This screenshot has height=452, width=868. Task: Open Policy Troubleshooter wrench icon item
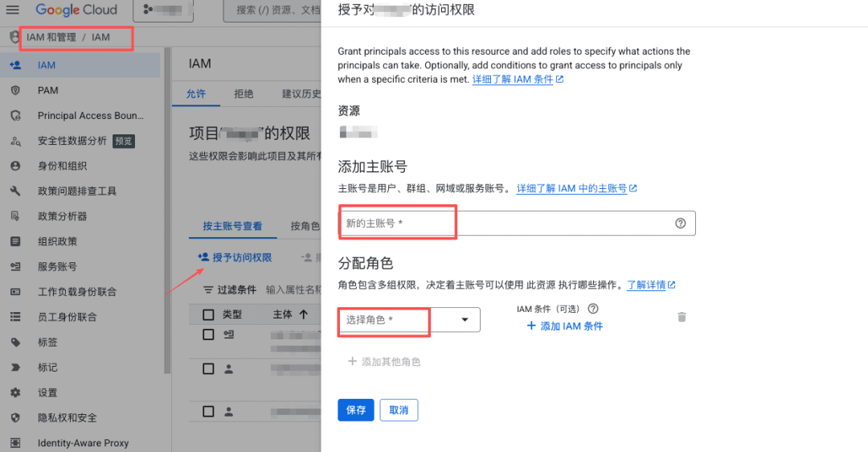pyautogui.click(x=15, y=191)
